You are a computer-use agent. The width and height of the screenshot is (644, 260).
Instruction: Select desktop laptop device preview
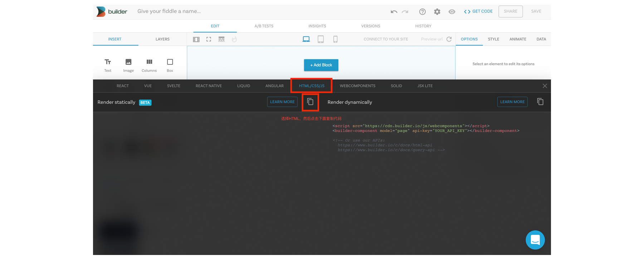tap(306, 39)
